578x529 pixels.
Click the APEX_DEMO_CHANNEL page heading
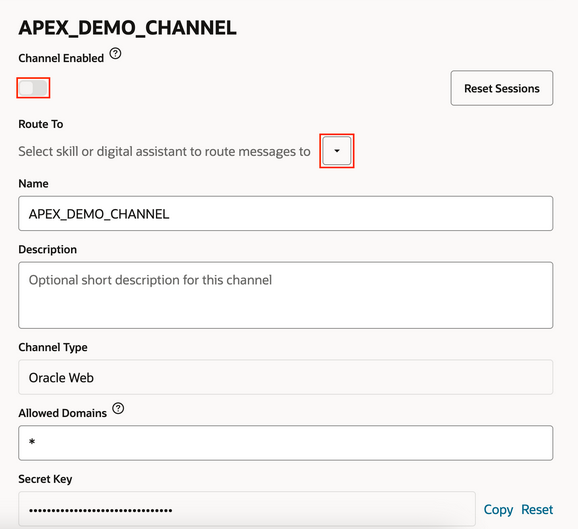128,28
